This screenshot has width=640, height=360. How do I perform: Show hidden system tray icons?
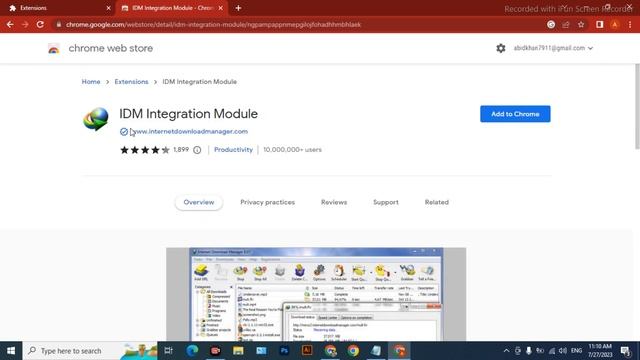pos(506,351)
